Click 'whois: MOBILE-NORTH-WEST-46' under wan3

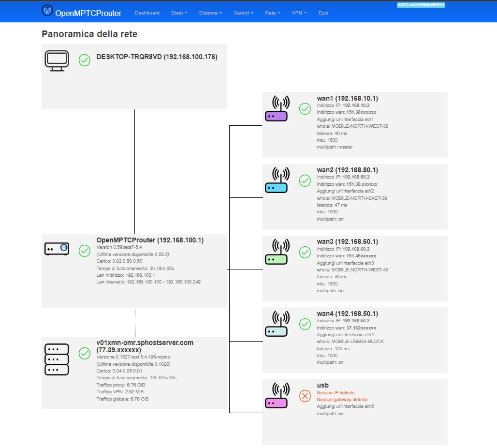pyautogui.click(x=352, y=270)
